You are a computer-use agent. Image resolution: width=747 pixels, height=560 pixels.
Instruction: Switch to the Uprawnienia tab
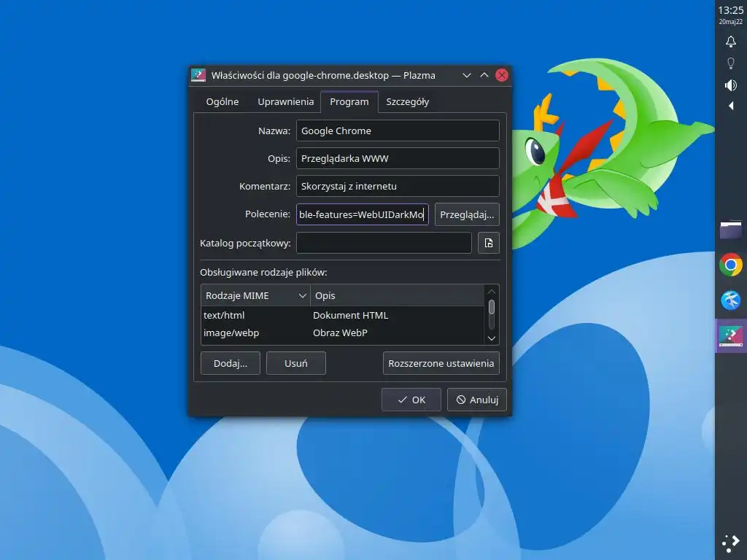point(286,101)
